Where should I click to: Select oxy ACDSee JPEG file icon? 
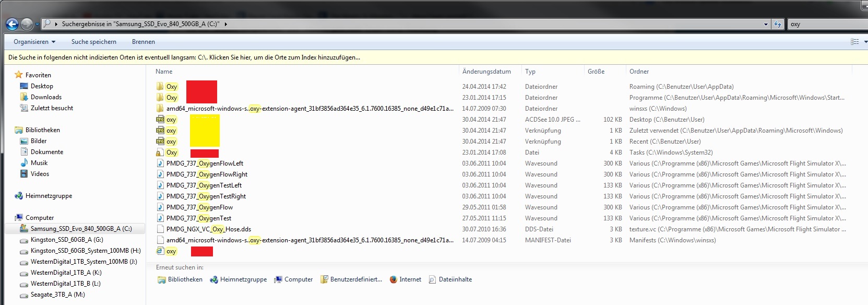160,120
